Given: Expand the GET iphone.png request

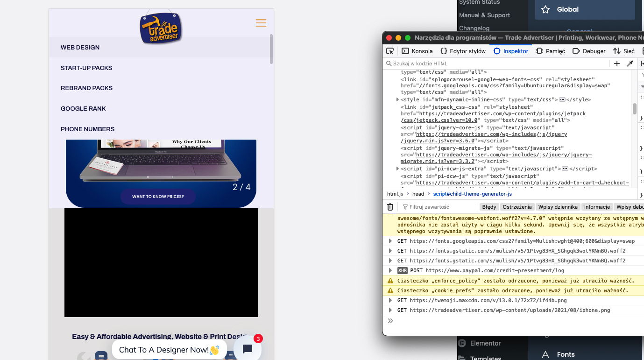Looking at the screenshot, I should pyautogui.click(x=390, y=310).
